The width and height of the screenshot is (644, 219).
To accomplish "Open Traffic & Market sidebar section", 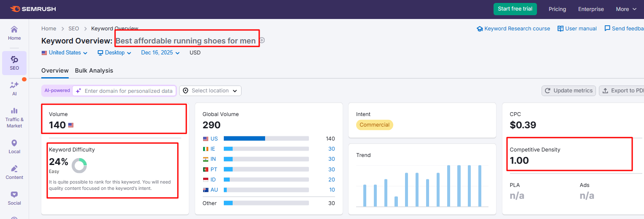I will (x=14, y=117).
